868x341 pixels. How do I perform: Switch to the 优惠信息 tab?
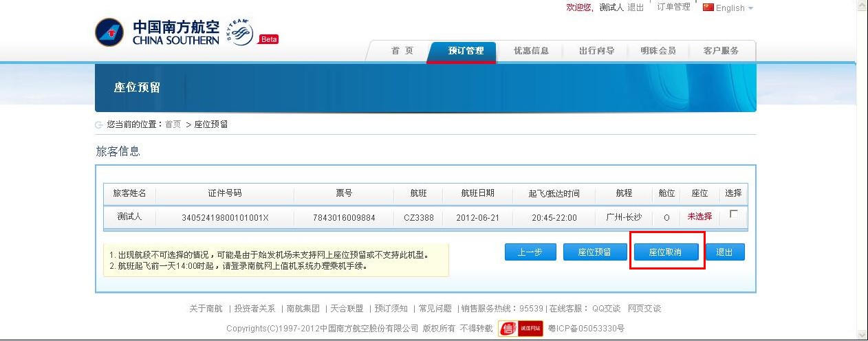(x=531, y=51)
